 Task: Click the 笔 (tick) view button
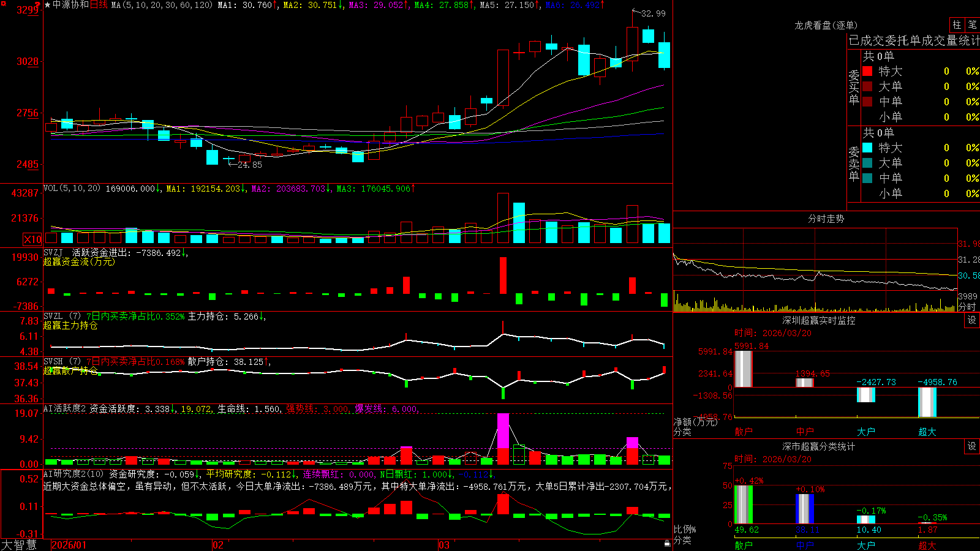[972, 24]
